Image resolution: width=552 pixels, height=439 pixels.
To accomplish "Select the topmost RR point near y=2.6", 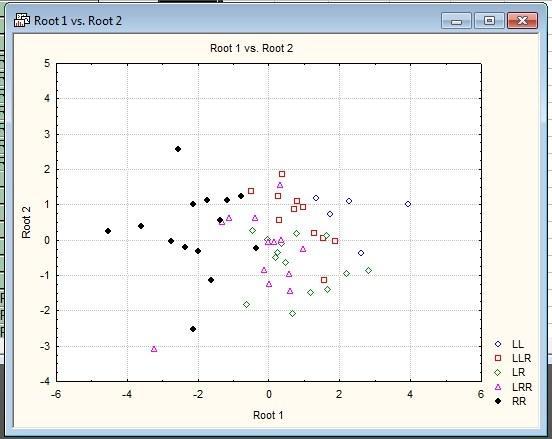I will (178, 149).
